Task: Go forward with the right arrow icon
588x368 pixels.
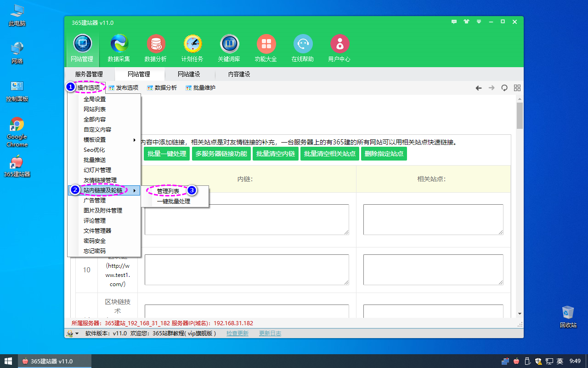Action: click(492, 88)
